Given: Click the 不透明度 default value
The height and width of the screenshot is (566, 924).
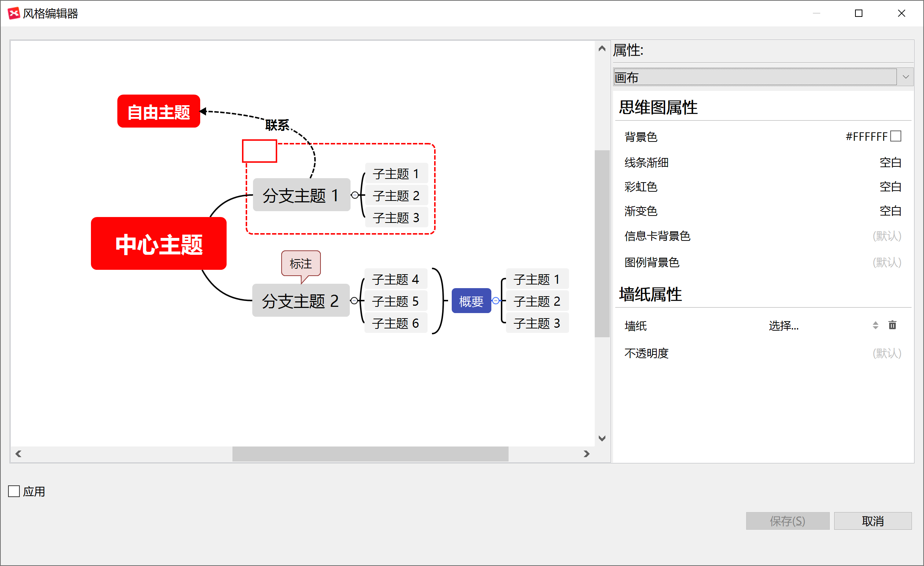Looking at the screenshot, I should [887, 353].
